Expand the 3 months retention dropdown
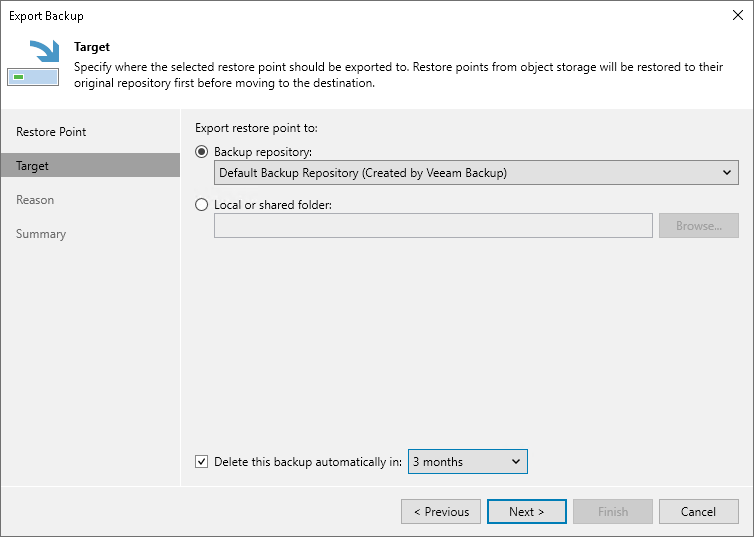Screen dimensions: 754x537 click(467, 462)
